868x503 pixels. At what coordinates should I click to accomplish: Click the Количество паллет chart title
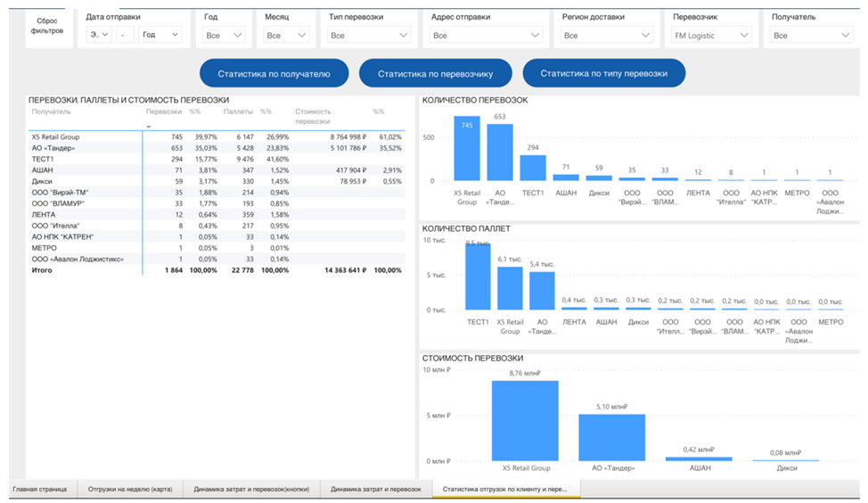point(466,228)
